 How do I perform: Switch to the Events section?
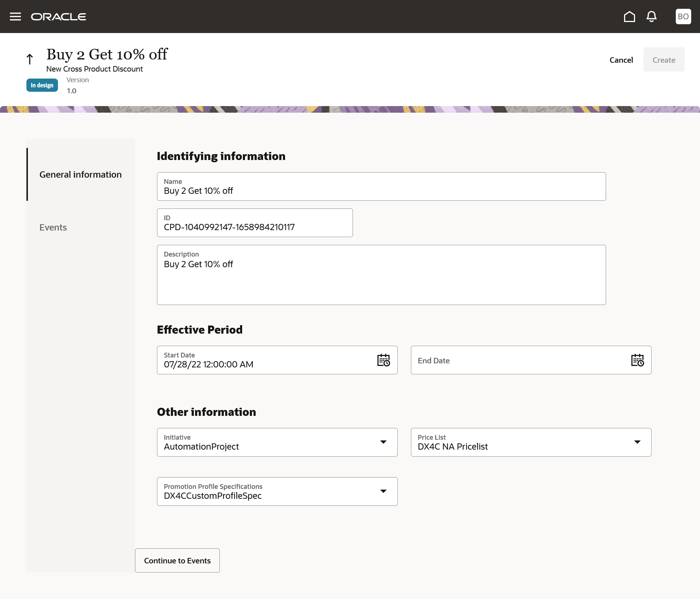pos(53,227)
